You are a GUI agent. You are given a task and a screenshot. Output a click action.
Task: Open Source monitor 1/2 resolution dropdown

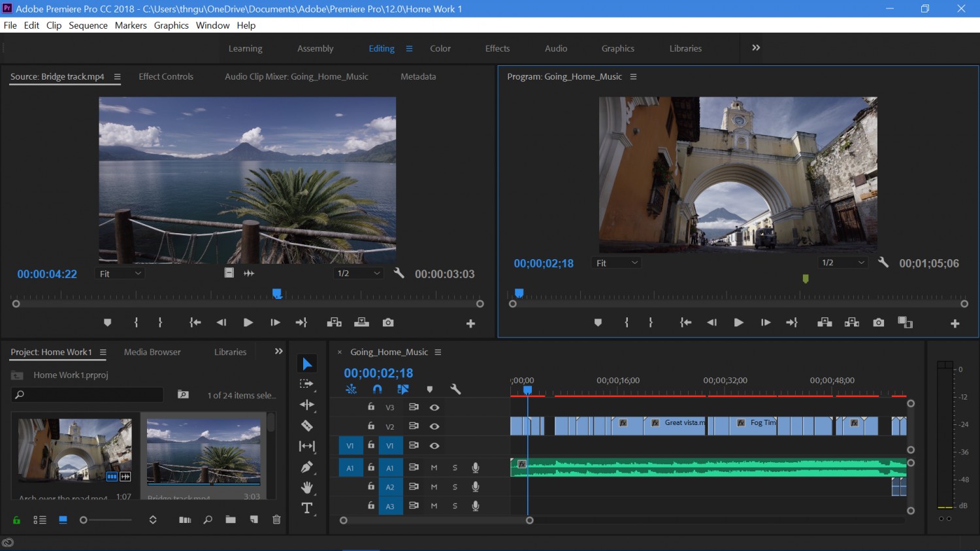(358, 274)
